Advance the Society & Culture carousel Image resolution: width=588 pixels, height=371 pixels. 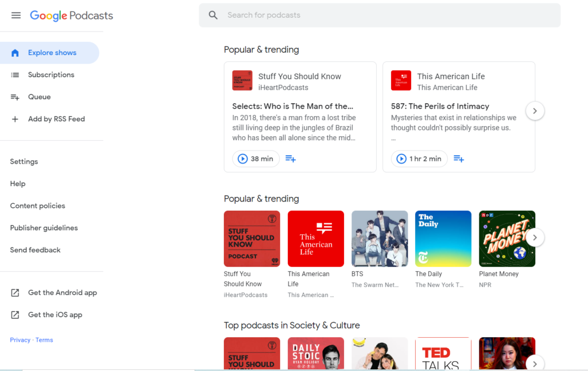(x=535, y=364)
